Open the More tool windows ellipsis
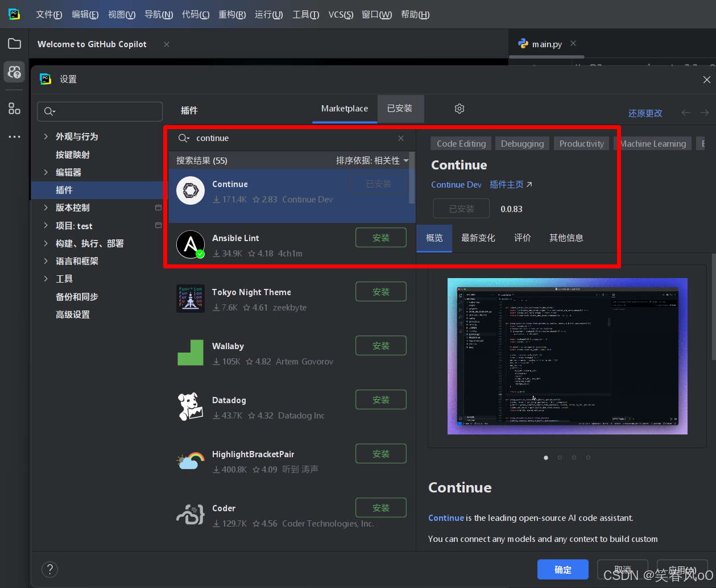The image size is (716, 588). click(x=15, y=136)
